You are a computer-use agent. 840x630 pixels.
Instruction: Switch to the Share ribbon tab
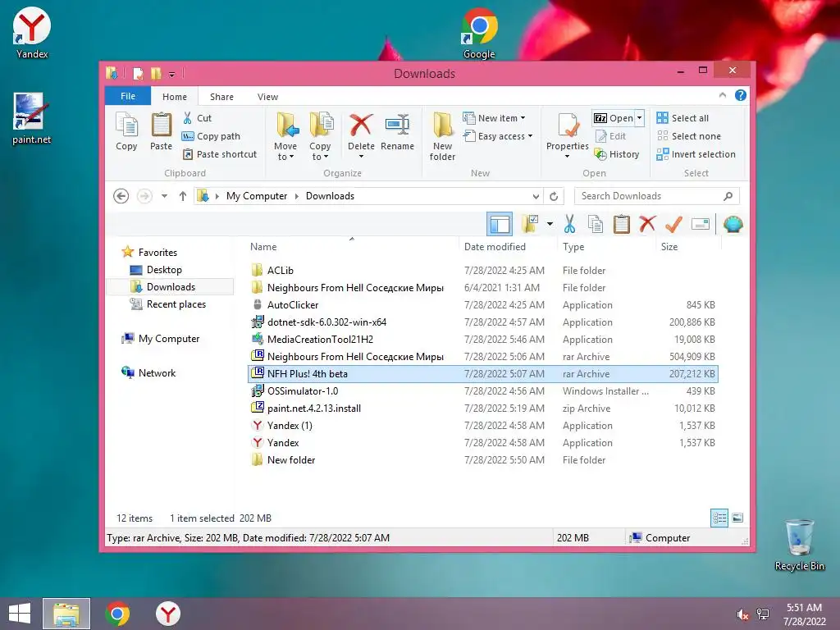tap(221, 97)
